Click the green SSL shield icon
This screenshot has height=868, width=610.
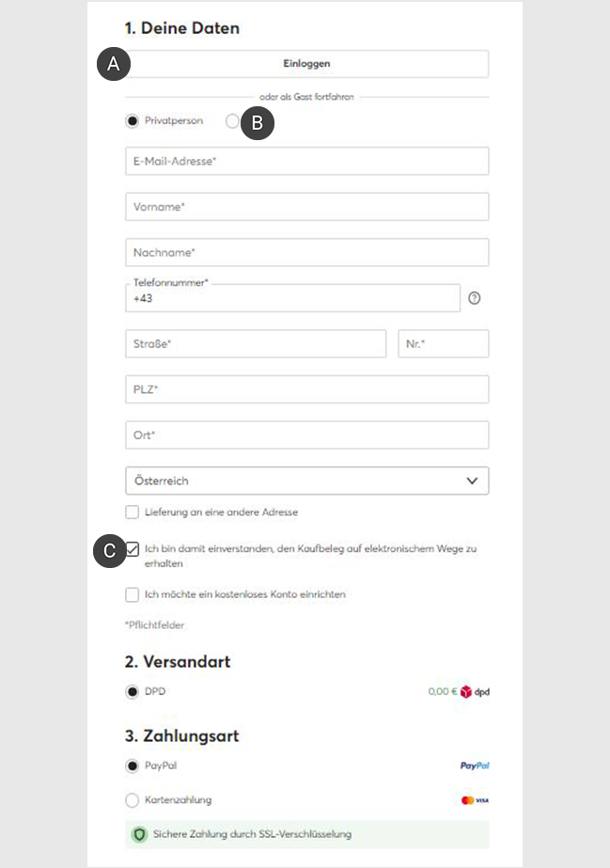pos(139,834)
